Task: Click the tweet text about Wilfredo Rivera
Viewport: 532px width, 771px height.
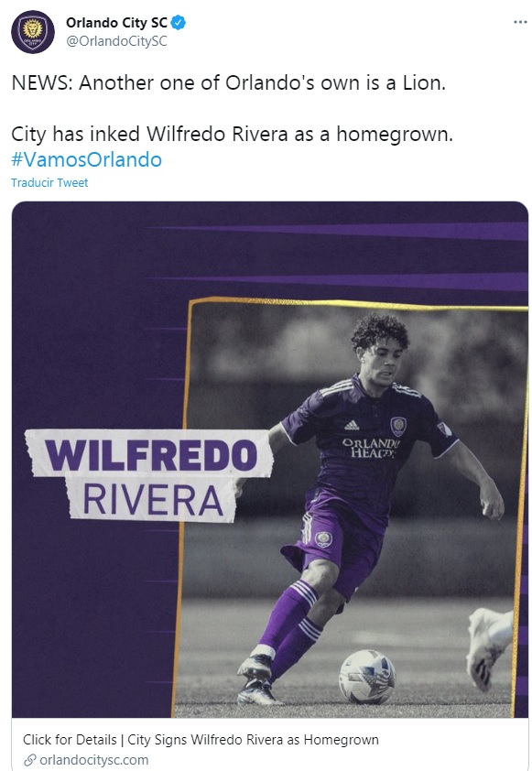Action: pyautogui.click(x=232, y=134)
